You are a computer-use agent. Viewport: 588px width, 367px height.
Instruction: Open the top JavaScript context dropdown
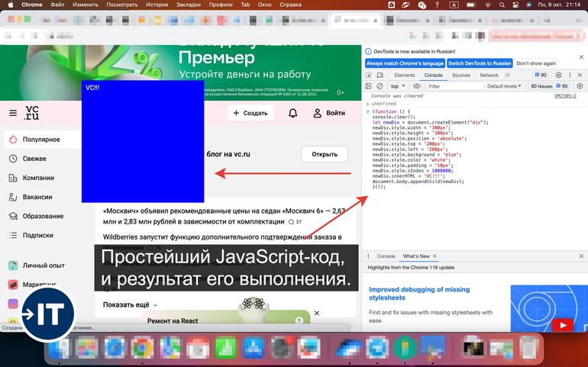click(398, 86)
